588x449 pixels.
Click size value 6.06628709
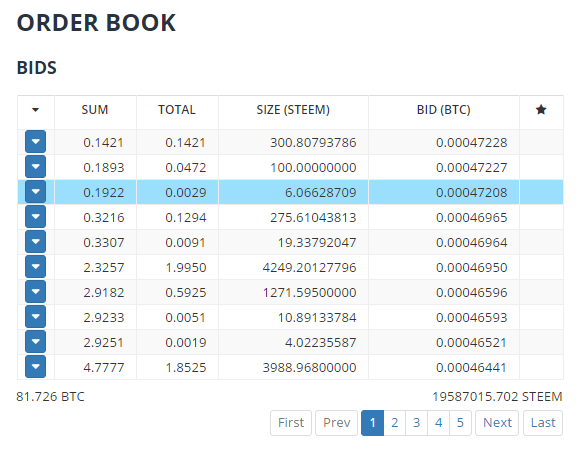(321, 192)
